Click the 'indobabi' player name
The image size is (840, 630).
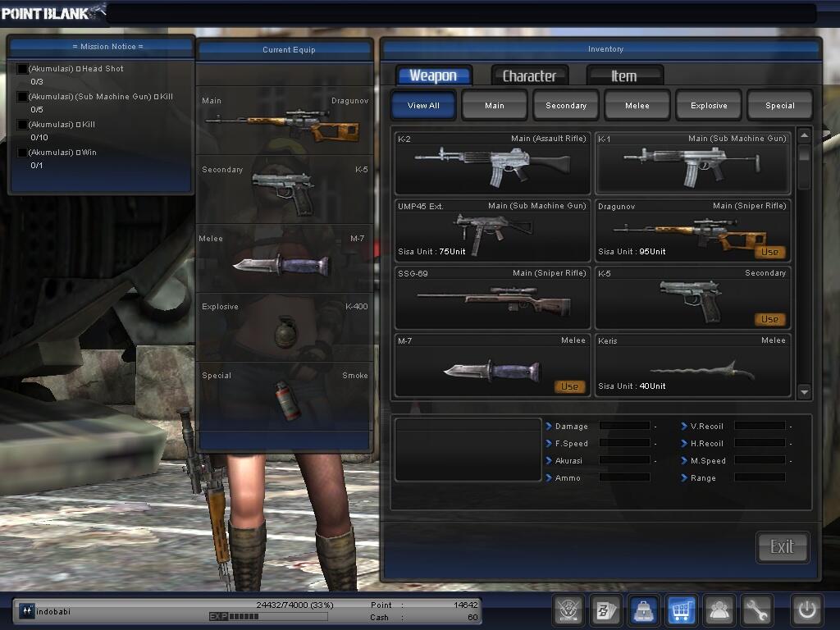point(53,611)
